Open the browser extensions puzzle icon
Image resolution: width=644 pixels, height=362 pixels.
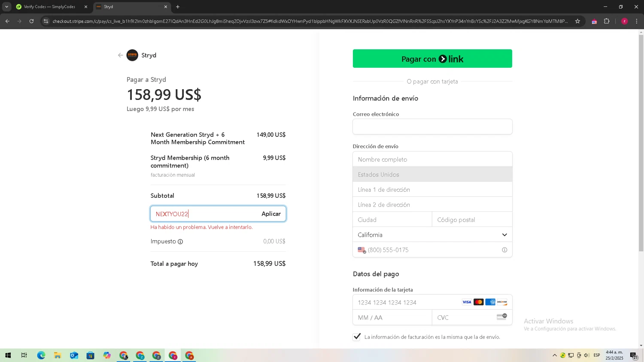click(x=607, y=21)
